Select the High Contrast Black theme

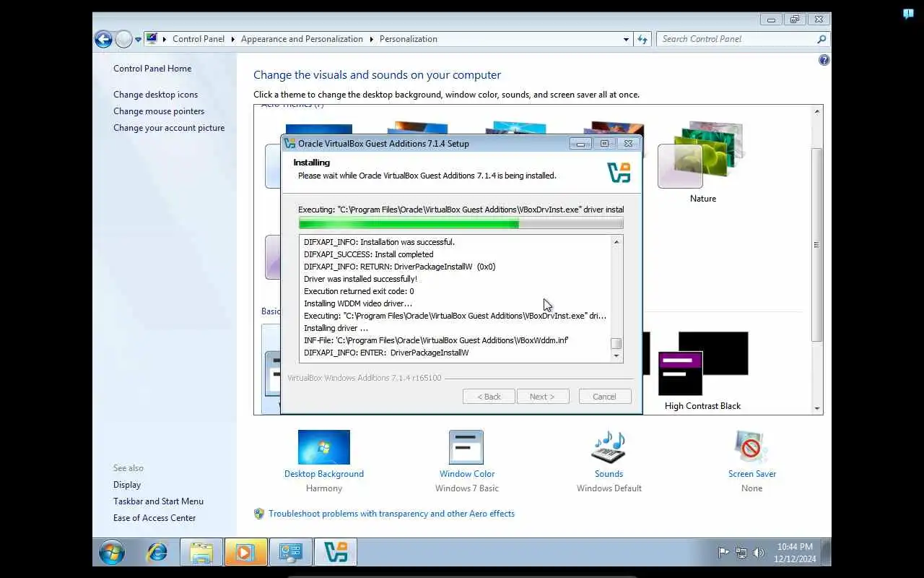click(x=702, y=363)
